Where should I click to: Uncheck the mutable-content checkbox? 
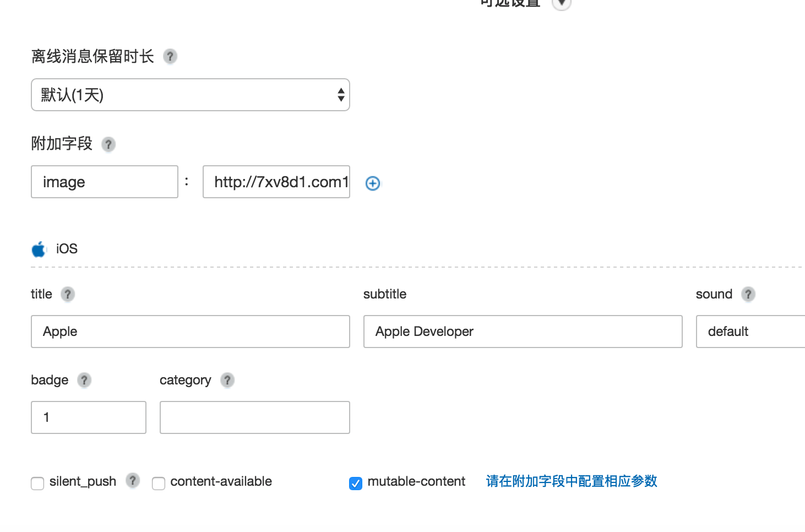click(356, 484)
